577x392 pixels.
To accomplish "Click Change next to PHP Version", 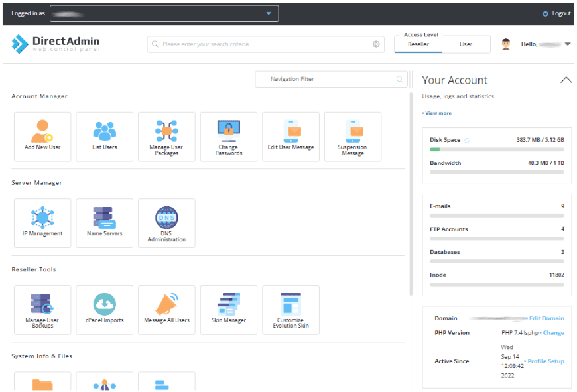I will pyautogui.click(x=553, y=333).
